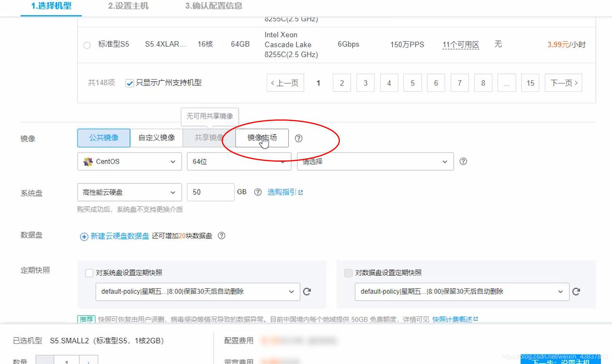
Task: Go to page 8 of instance list
Action: (483, 83)
